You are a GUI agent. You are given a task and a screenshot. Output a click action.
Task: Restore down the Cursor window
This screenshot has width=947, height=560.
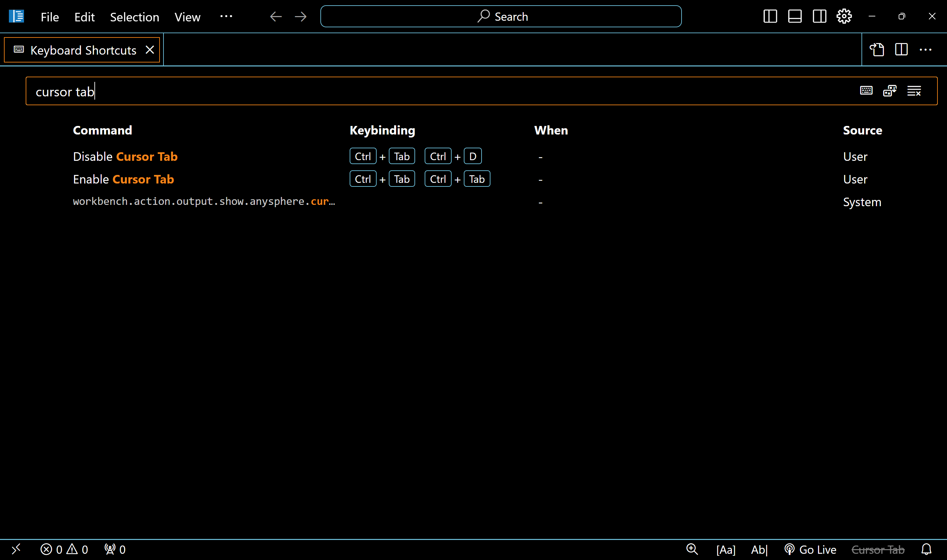coord(902,16)
